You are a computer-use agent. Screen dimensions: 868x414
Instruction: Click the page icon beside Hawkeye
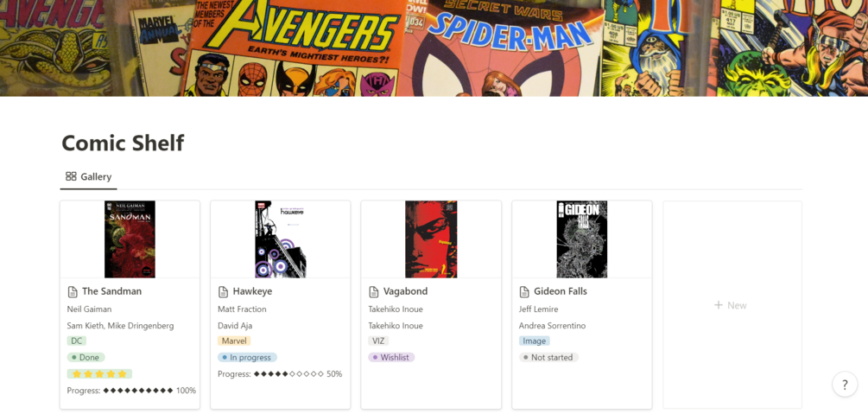point(223,291)
